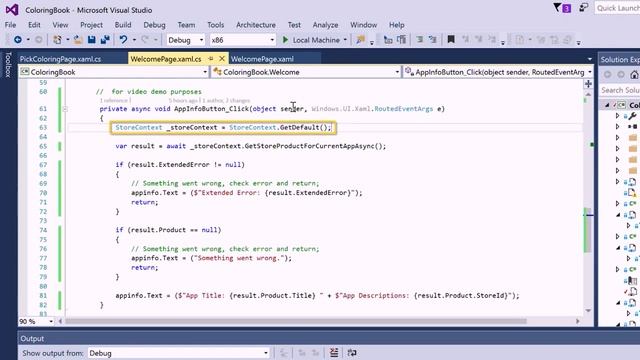This screenshot has height=360, width=640.
Task: Open the Debug configuration dropdown
Action: (186, 40)
